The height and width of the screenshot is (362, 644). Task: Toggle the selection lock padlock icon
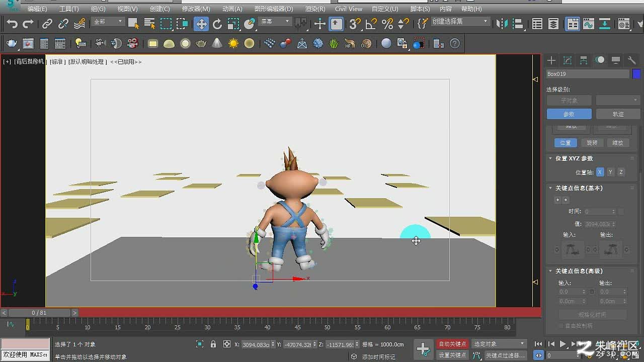pos(213,344)
